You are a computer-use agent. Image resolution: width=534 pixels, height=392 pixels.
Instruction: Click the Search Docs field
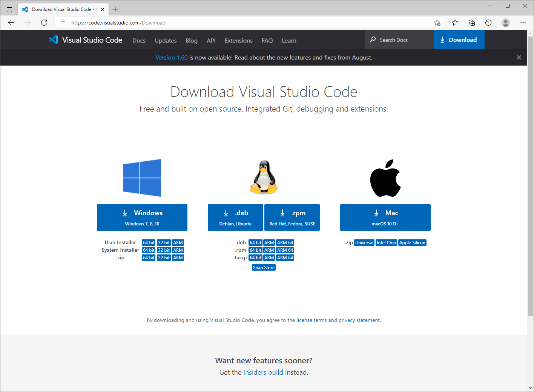point(399,40)
